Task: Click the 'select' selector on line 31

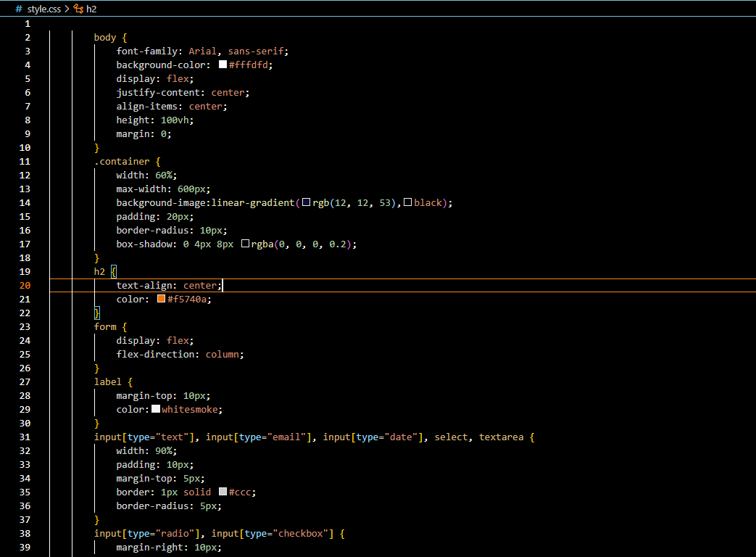Action: pos(452,437)
